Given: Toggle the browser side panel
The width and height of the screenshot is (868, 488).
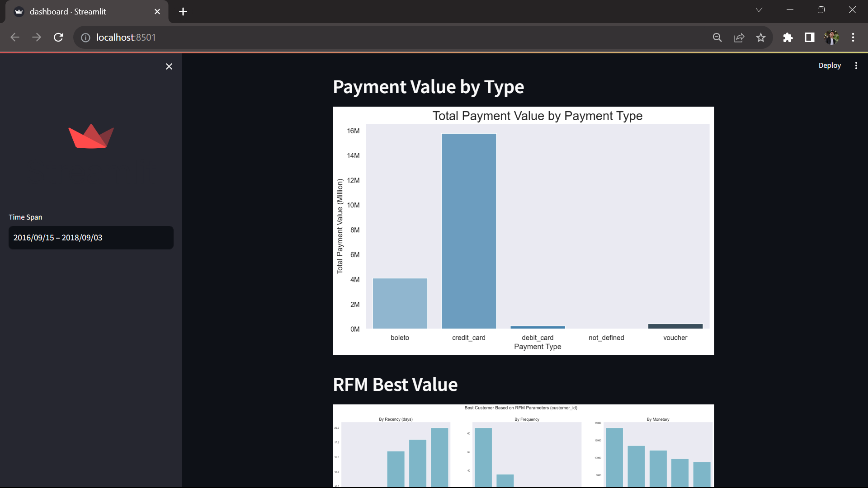Looking at the screenshot, I should click(x=810, y=38).
